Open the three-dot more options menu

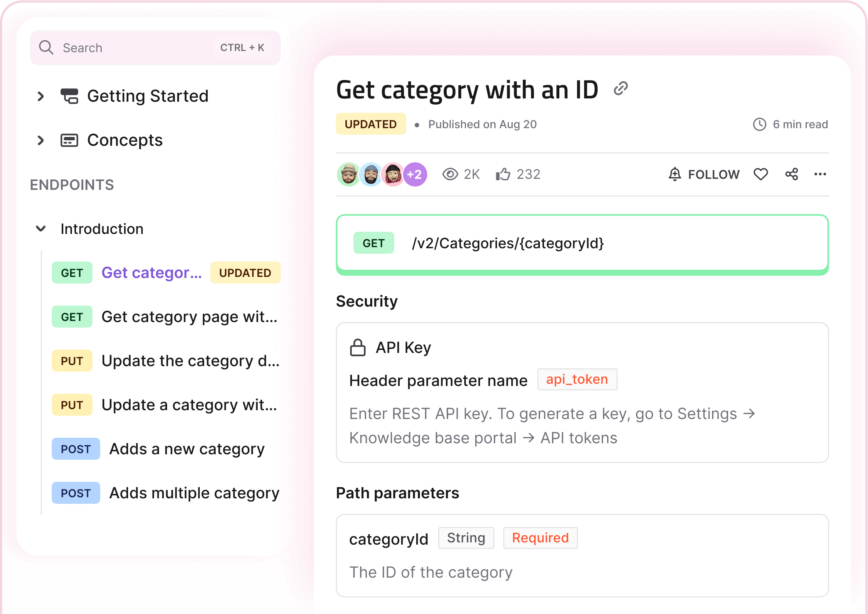tap(820, 174)
